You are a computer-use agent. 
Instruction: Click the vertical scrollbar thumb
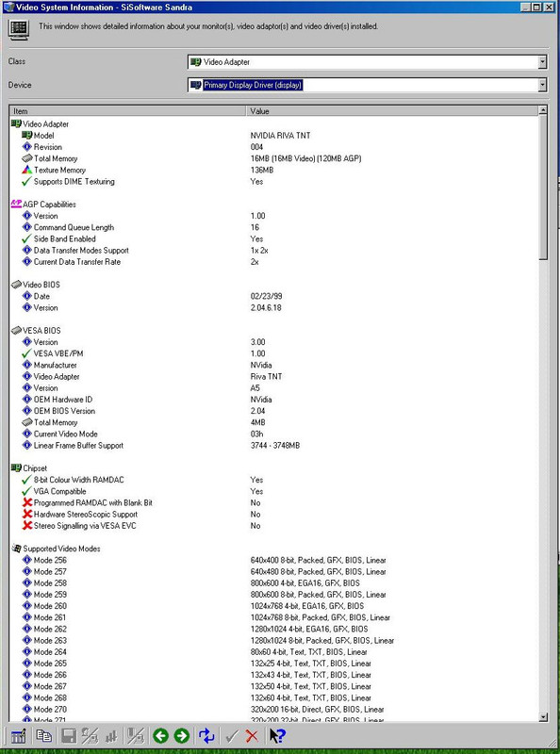[543, 188]
